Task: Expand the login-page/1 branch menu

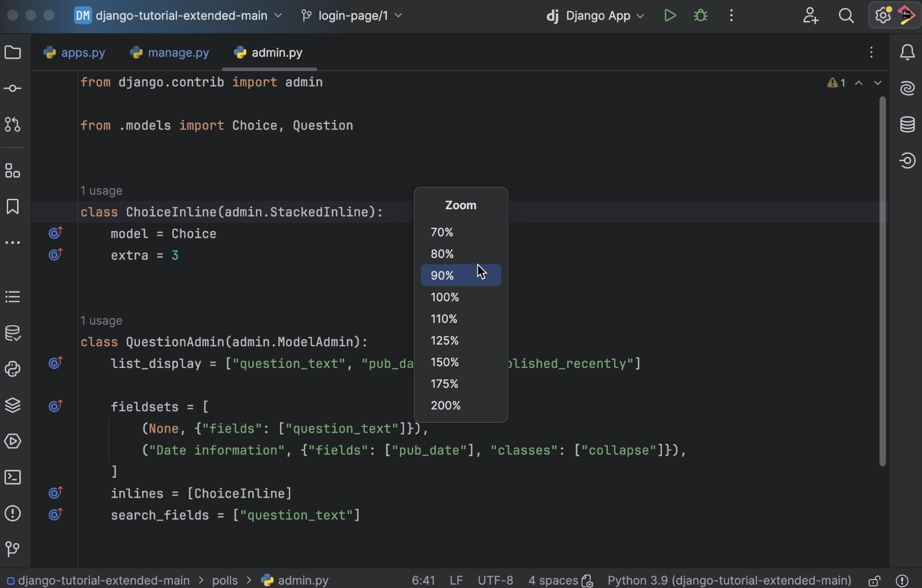Action: pyautogui.click(x=351, y=15)
